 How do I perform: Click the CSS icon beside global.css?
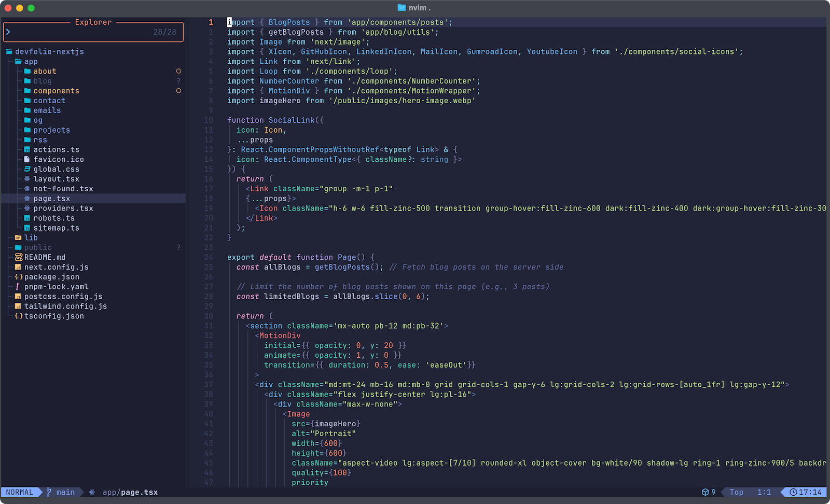[27, 170]
